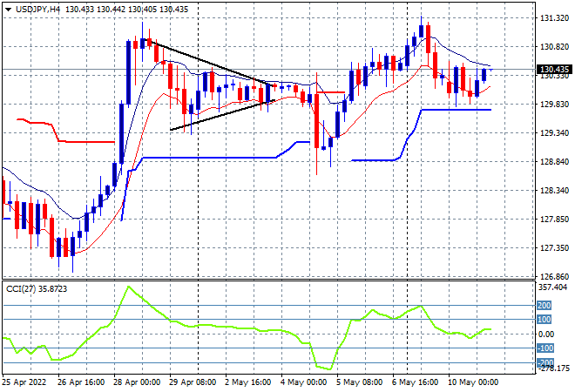
Task: Select the upper black descending triangle trendline
Action: [209, 63]
